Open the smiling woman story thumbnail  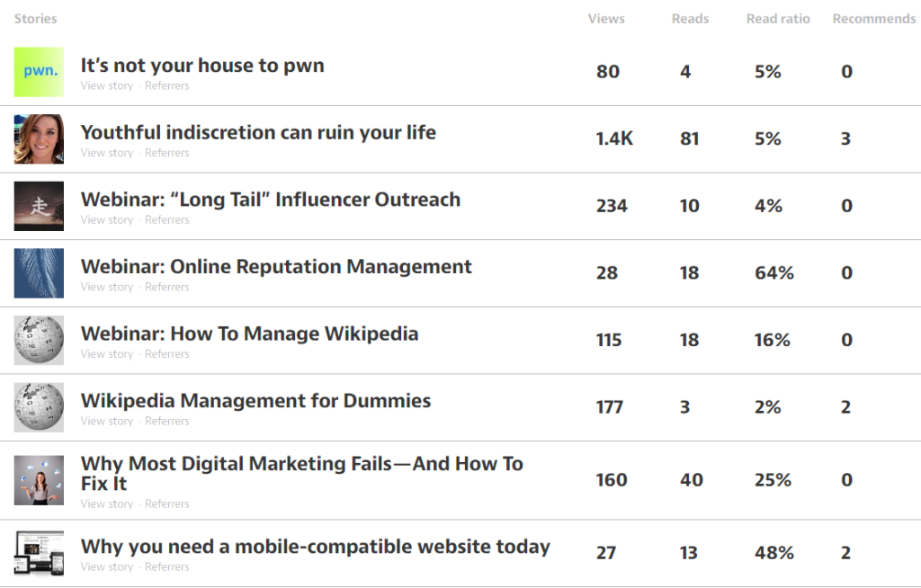(39, 139)
